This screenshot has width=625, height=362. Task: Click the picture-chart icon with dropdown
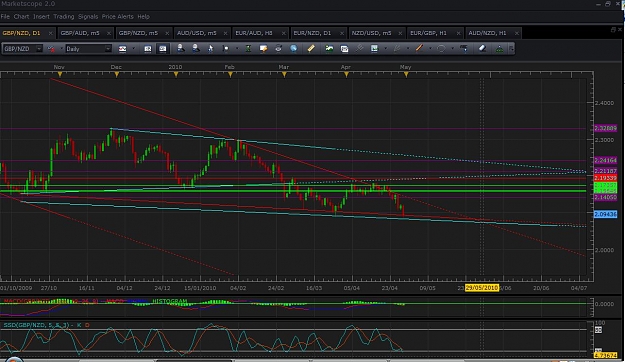point(374,49)
